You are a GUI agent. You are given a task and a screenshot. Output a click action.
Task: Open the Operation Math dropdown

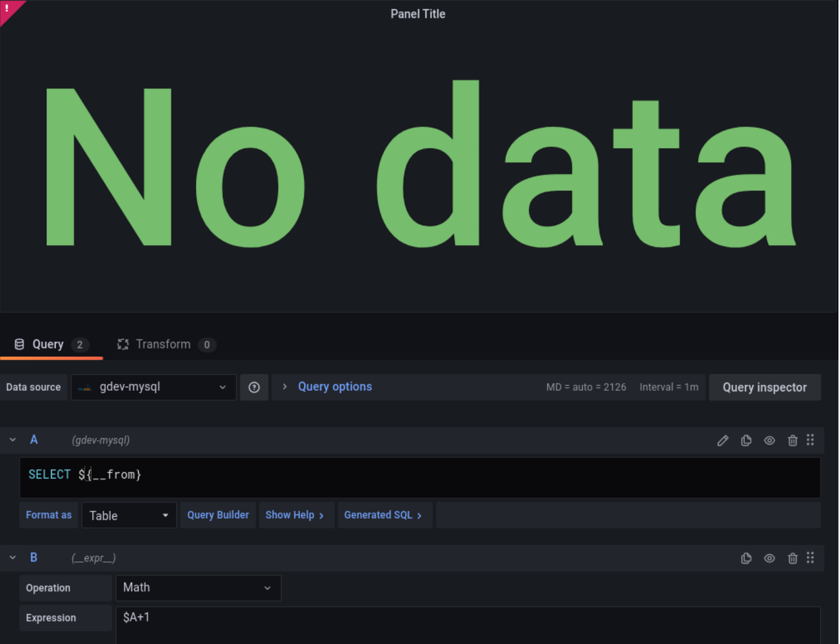coord(199,588)
